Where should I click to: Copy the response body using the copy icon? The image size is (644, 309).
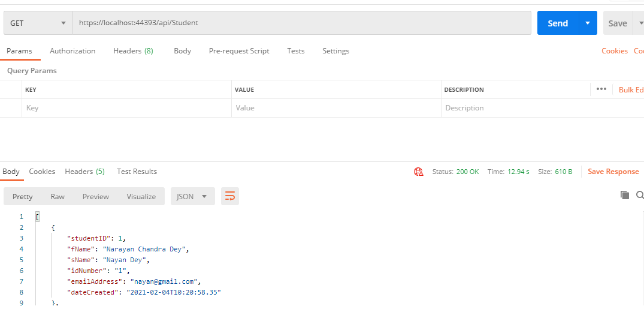click(x=625, y=195)
